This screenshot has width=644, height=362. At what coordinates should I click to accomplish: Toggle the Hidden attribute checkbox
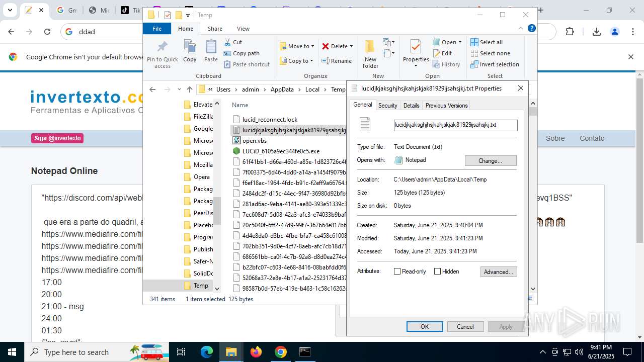[x=437, y=271]
